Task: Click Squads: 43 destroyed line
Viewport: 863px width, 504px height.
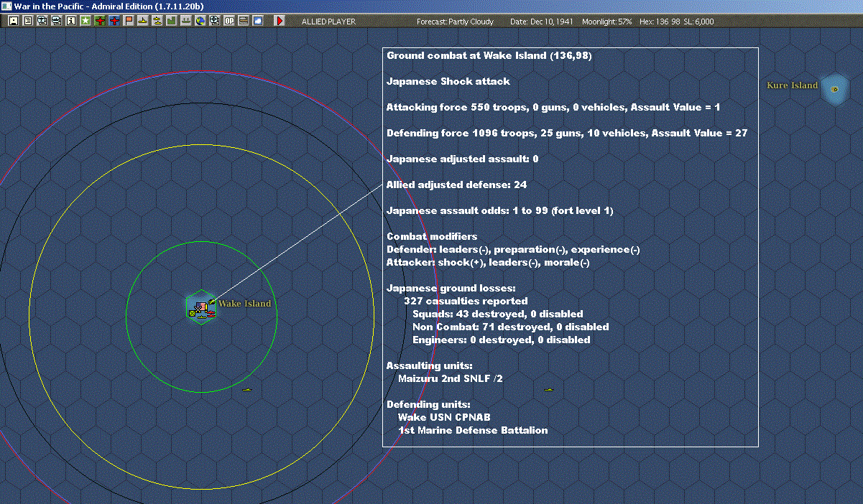Action: 498,314
